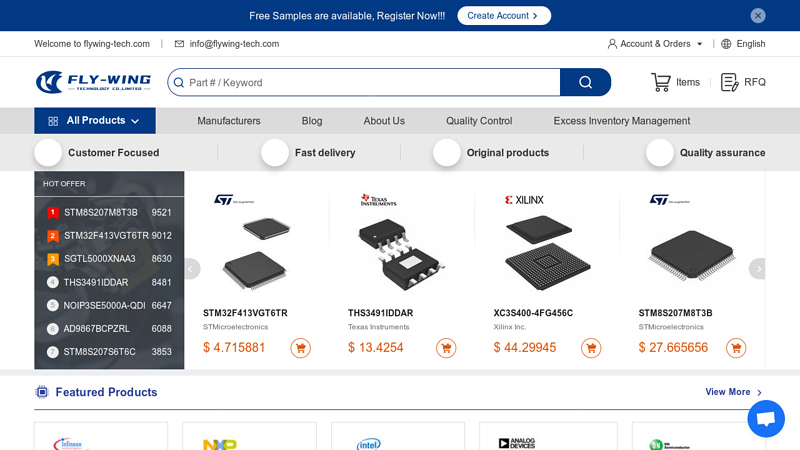Click the Original products feature label
This screenshot has width=800, height=450.
[508, 153]
